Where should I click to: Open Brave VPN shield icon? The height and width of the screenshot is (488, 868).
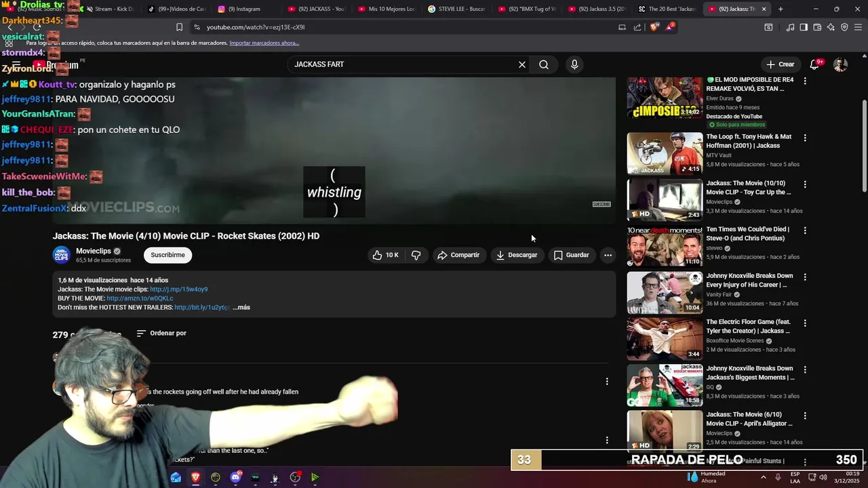point(844,27)
